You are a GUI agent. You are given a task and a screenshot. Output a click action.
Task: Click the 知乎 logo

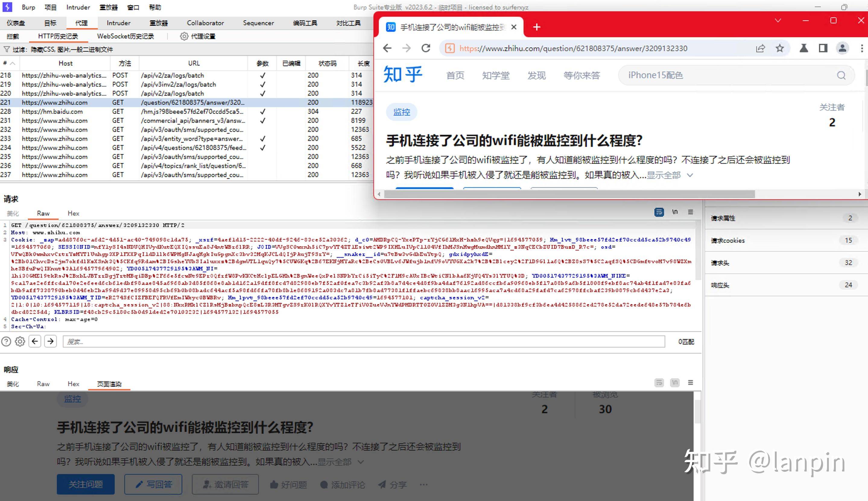(403, 74)
